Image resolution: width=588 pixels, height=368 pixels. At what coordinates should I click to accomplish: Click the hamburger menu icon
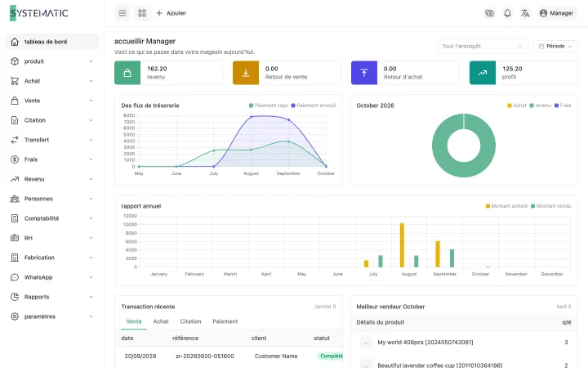[122, 13]
